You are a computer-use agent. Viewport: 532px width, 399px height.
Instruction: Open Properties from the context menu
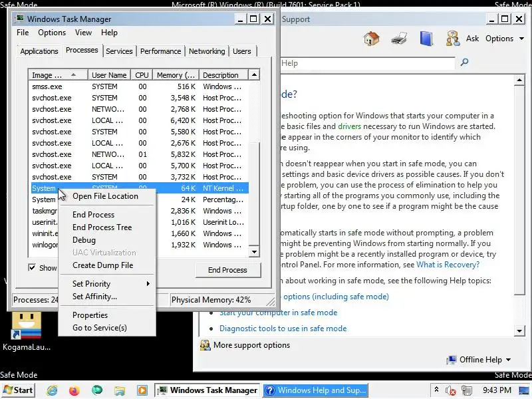tap(107, 315)
